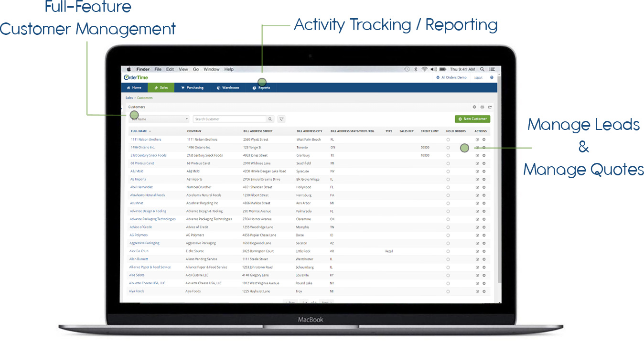
Task: Edit the 1111 Nelson Brothers customer
Action: [477, 140]
